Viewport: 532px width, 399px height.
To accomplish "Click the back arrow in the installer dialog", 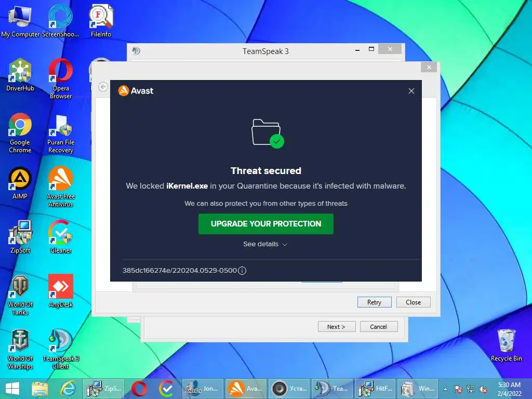I will tap(103, 87).
